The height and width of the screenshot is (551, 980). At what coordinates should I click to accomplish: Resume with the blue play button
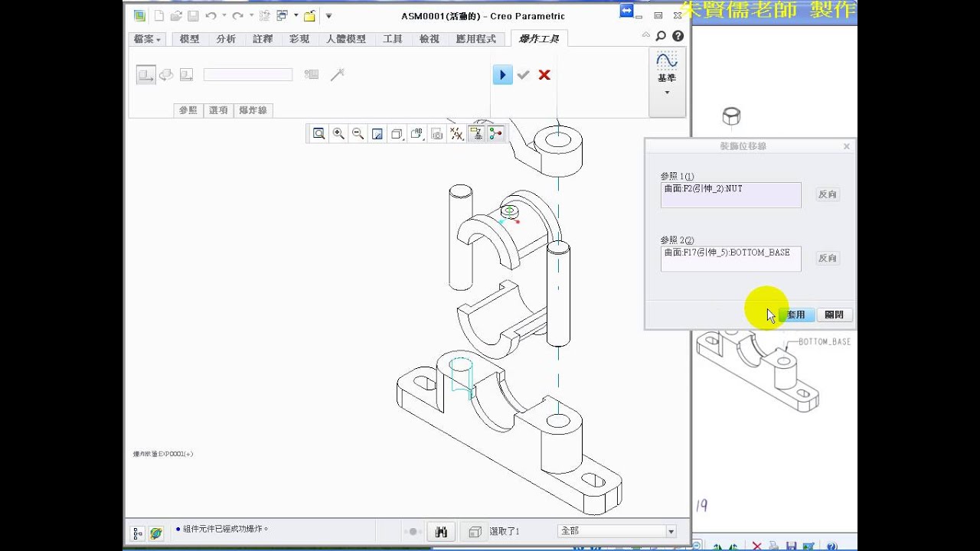point(502,74)
